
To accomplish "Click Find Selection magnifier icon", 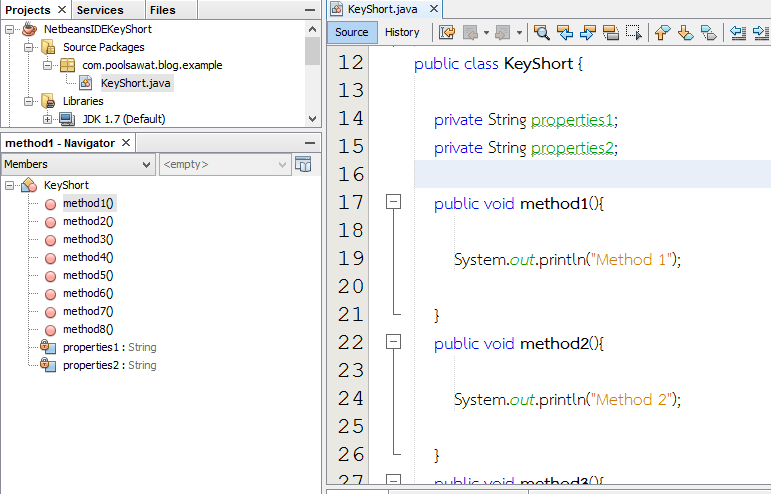I will point(542,32).
